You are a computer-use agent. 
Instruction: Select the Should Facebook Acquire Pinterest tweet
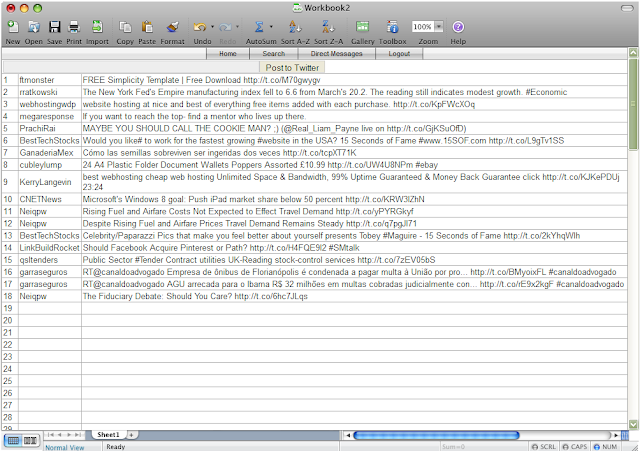coord(354,248)
